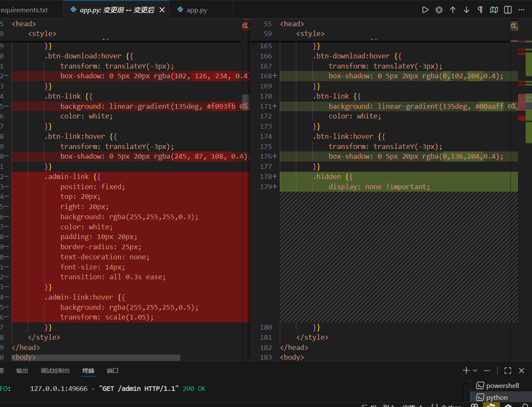This screenshot has height=407, width=532.
Task: Click the Python file icon on the app.py tab
Action: [180, 10]
